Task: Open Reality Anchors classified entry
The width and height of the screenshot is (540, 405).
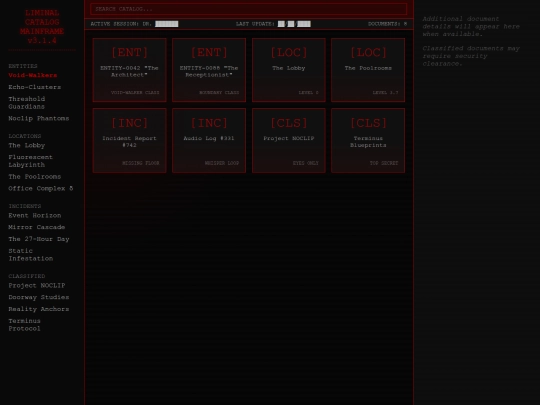Action: point(39,309)
